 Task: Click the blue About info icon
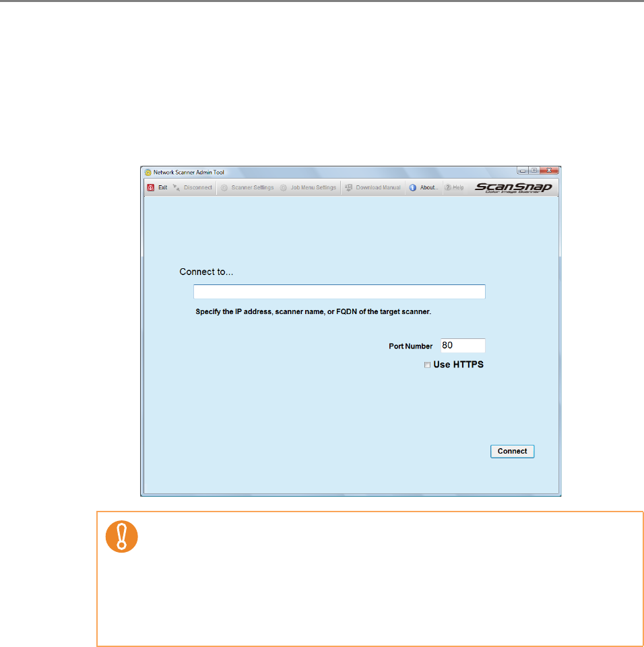[412, 187]
